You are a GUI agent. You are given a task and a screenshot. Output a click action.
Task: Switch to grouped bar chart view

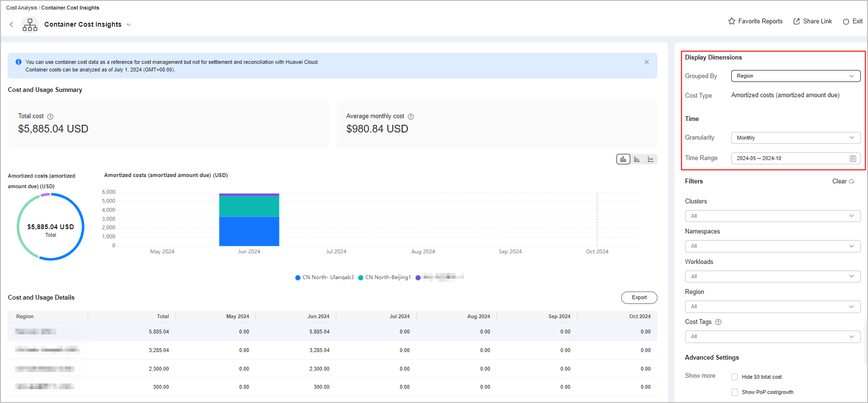(x=637, y=159)
